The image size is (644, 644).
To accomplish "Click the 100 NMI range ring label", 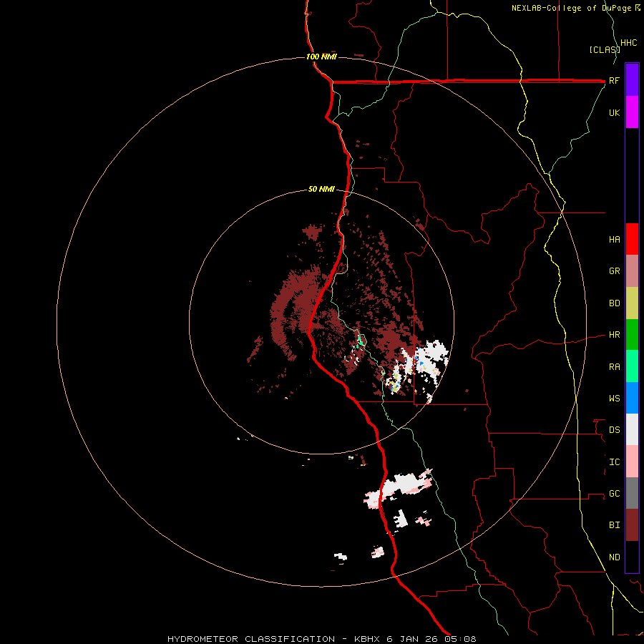I will click(x=321, y=57).
